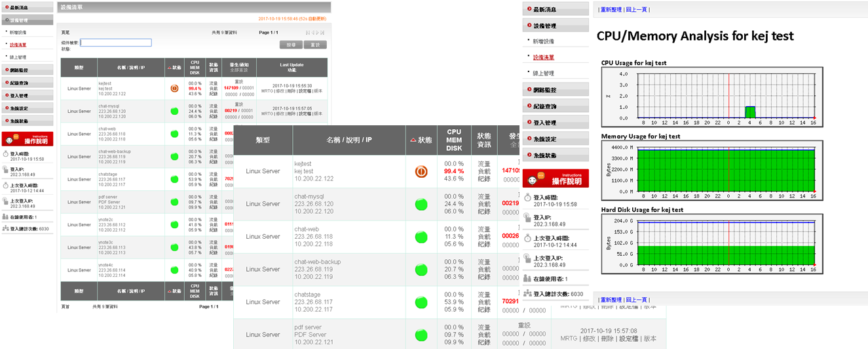Click chat-web green status icon in small device list

point(174,134)
